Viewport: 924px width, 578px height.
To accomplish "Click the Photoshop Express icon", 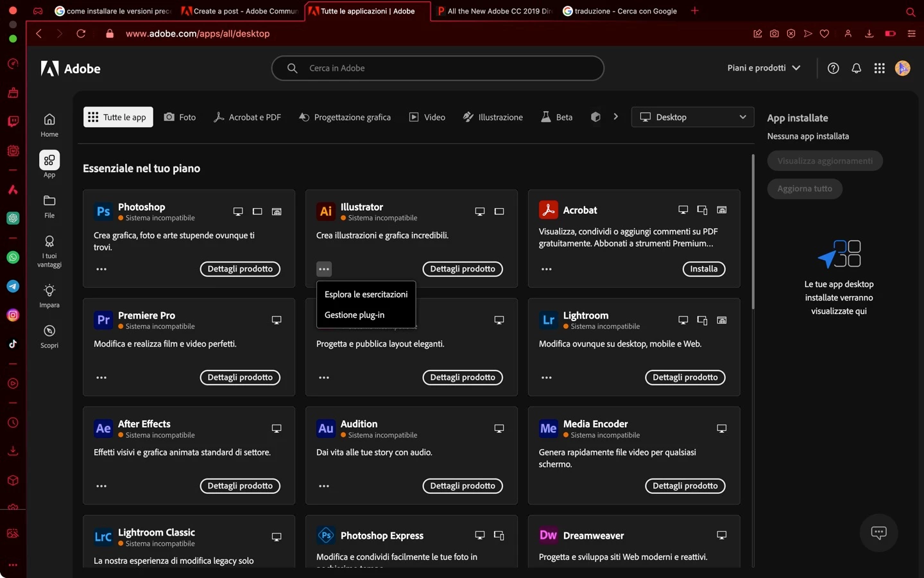I will click(326, 535).
